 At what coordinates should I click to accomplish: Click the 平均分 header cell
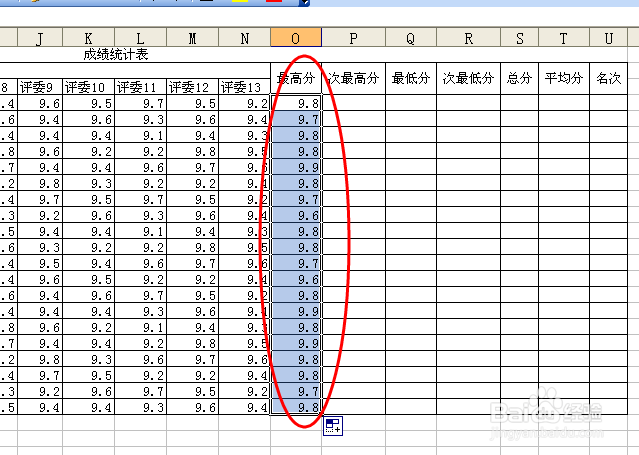coord(564,78)
